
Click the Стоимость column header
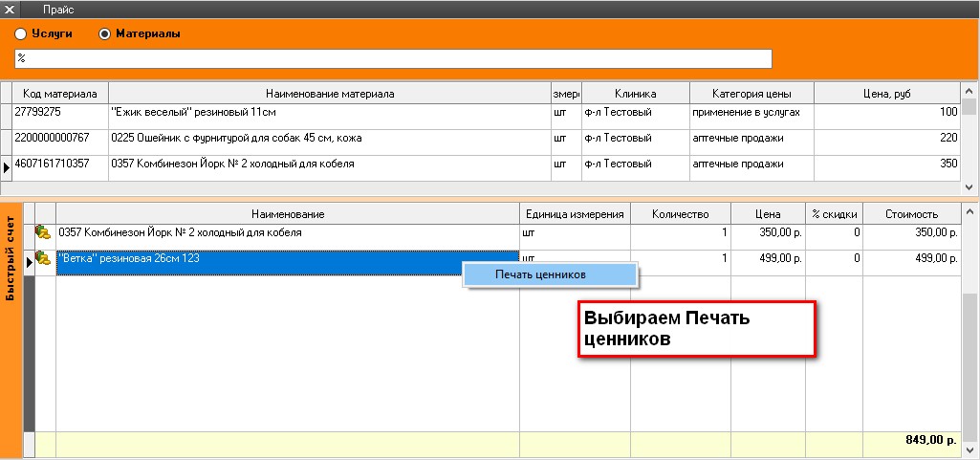pyautogui.click(x=912, y=214)
